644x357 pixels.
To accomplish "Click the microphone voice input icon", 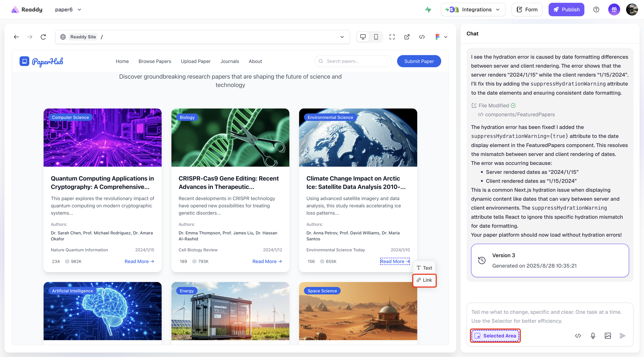I will point(593,336).
